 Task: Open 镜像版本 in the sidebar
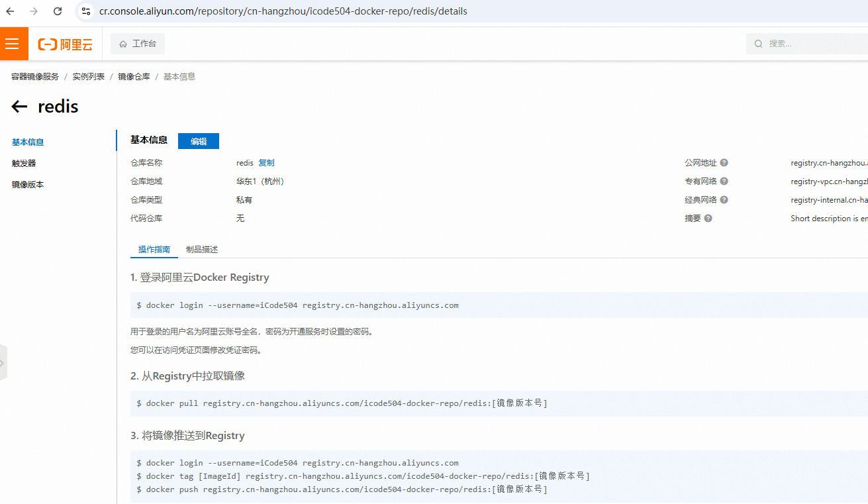28,185
